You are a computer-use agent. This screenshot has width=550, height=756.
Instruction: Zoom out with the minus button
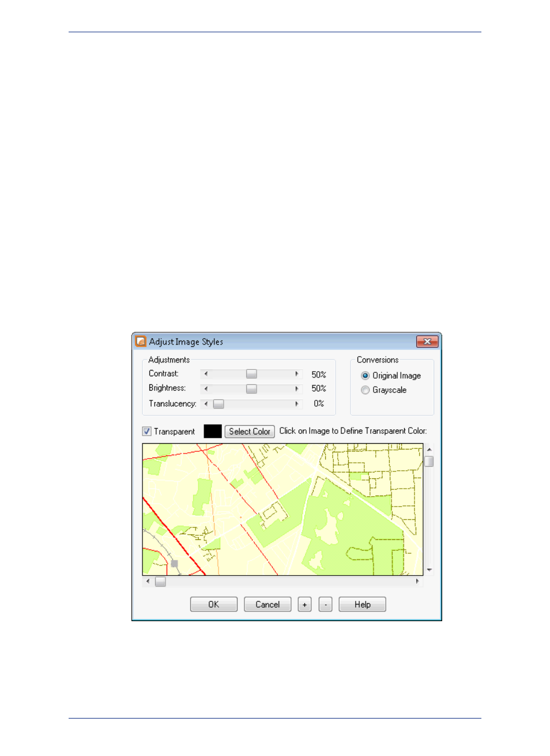tap(325, 604)
